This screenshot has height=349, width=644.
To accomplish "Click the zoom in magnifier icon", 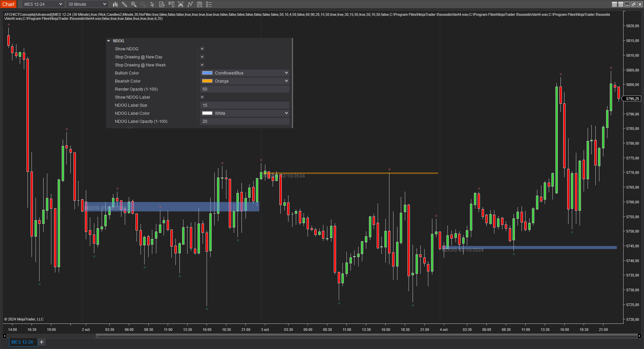I will point(134,4).
